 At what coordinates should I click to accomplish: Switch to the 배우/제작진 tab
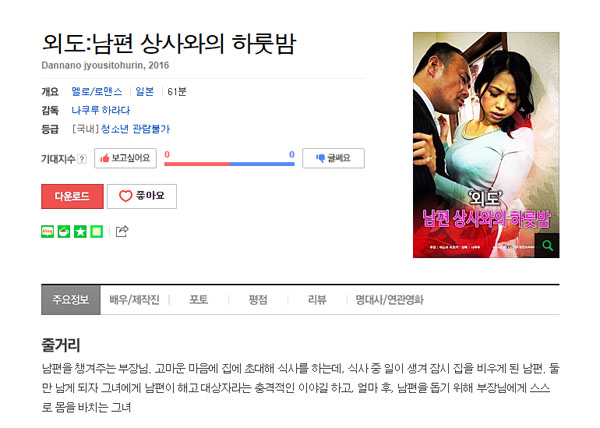(x=134, y=299)
